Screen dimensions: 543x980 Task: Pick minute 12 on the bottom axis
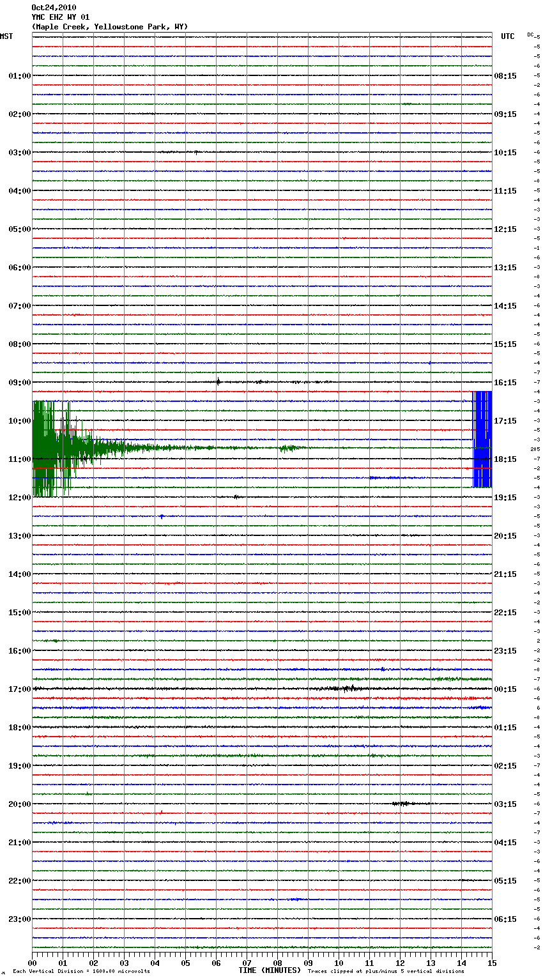400,963
